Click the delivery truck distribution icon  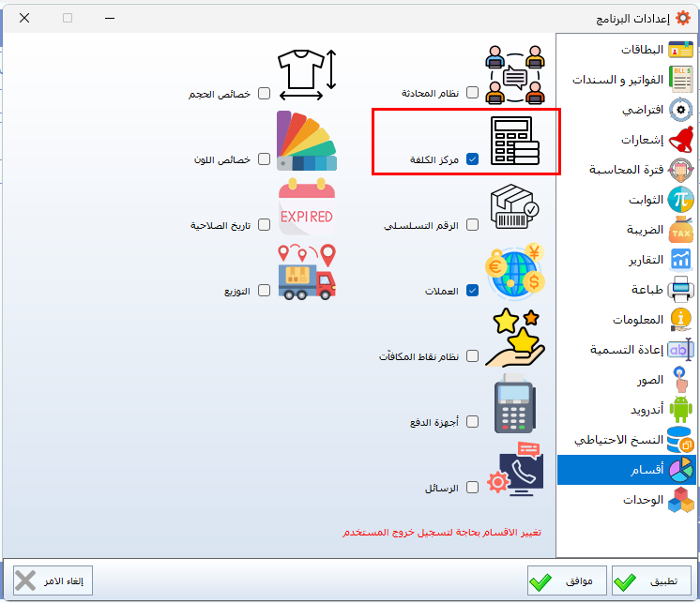(307, 274)
